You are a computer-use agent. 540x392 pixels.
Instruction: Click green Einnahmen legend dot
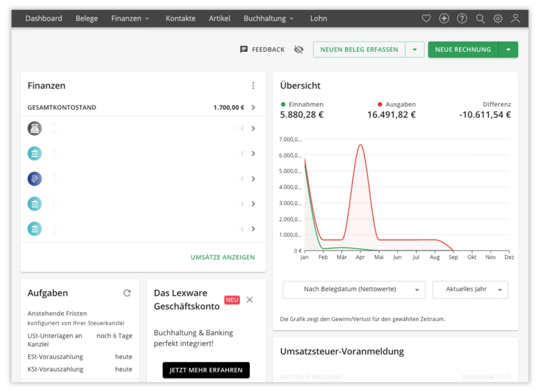[283, 104]
